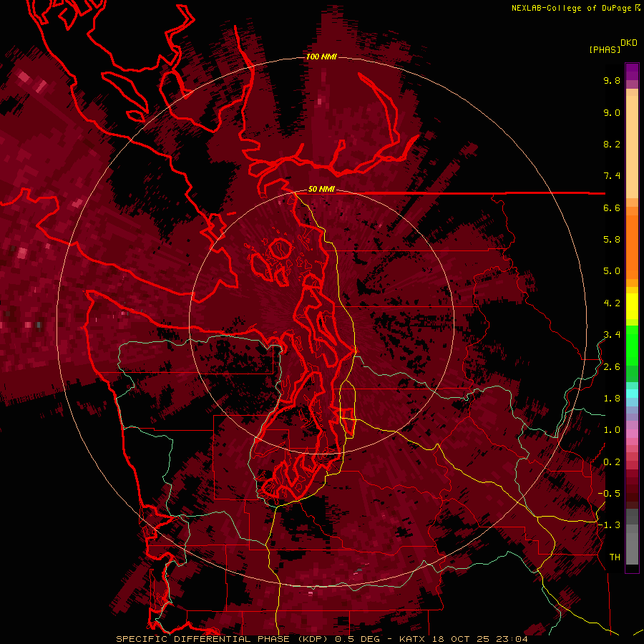
Task: Click the 23:04 timestamp in the caption
Action: click(512, 639)
